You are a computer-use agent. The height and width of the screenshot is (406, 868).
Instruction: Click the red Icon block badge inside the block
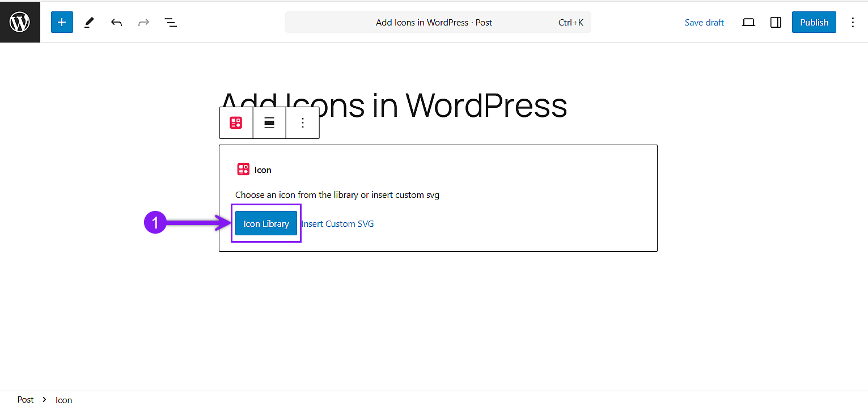point(243,168)
